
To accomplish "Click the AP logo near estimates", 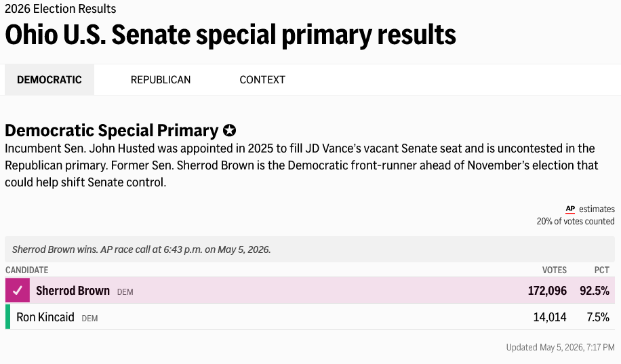I will pyautogui.click(x=570, y=209).
